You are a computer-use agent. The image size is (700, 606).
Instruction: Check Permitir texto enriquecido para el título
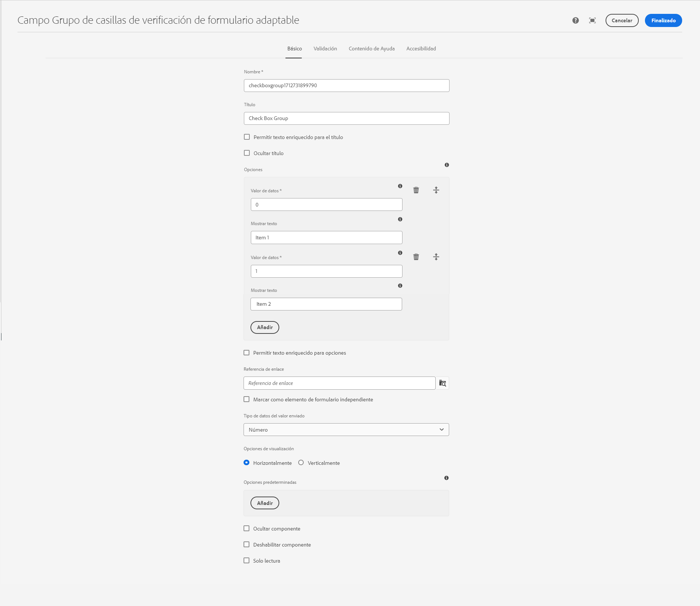247,137
